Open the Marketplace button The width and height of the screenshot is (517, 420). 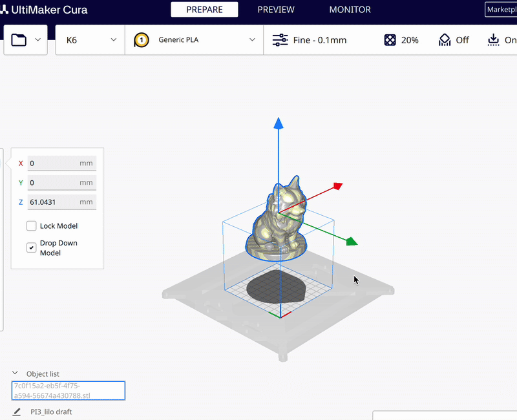[x=501, y=10]
